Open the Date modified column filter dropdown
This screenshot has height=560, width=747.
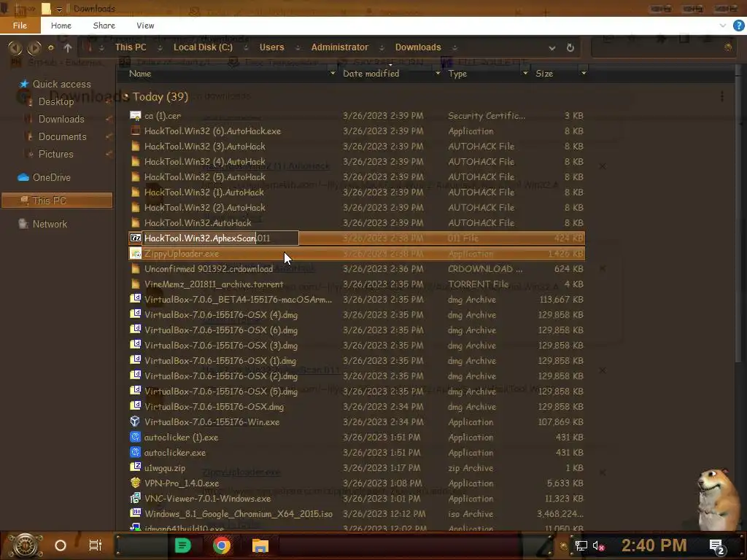click(438, 73)
